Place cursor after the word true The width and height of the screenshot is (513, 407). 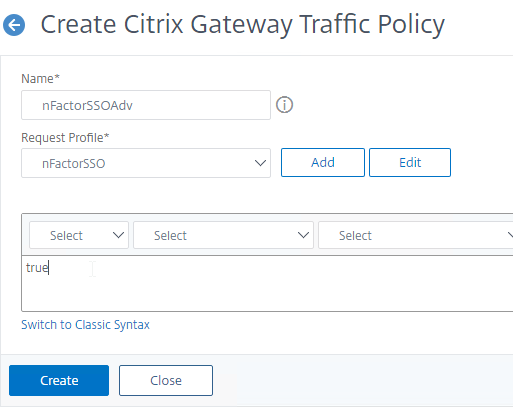pyautogui.click(x=49, y=268)
